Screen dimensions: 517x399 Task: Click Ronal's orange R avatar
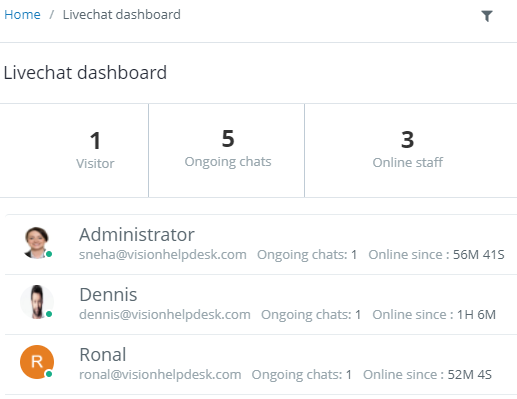[x=37, y=362]
